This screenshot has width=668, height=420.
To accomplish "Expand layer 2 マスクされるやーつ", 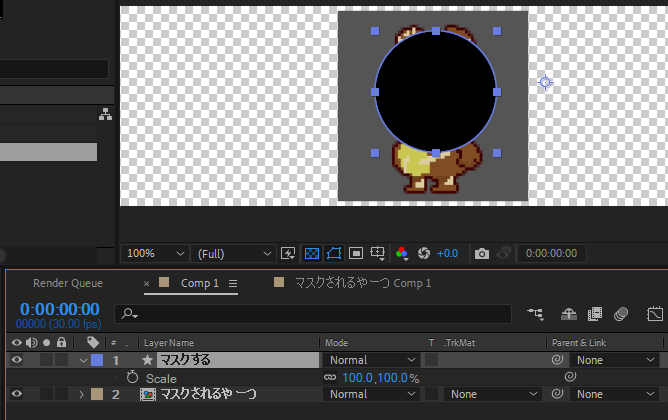I will click(81, 394).
